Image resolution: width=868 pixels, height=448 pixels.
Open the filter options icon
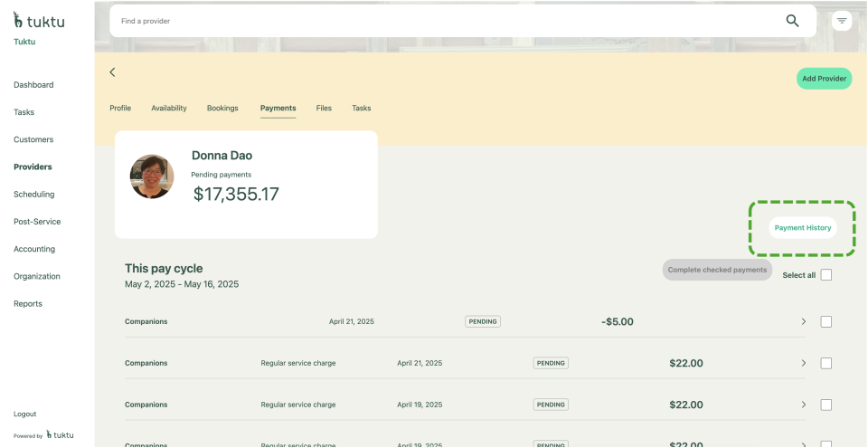pos(842,21)
